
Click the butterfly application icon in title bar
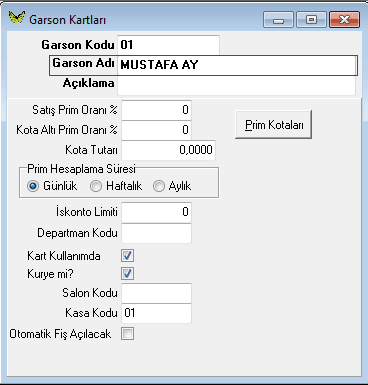point(17,18)
